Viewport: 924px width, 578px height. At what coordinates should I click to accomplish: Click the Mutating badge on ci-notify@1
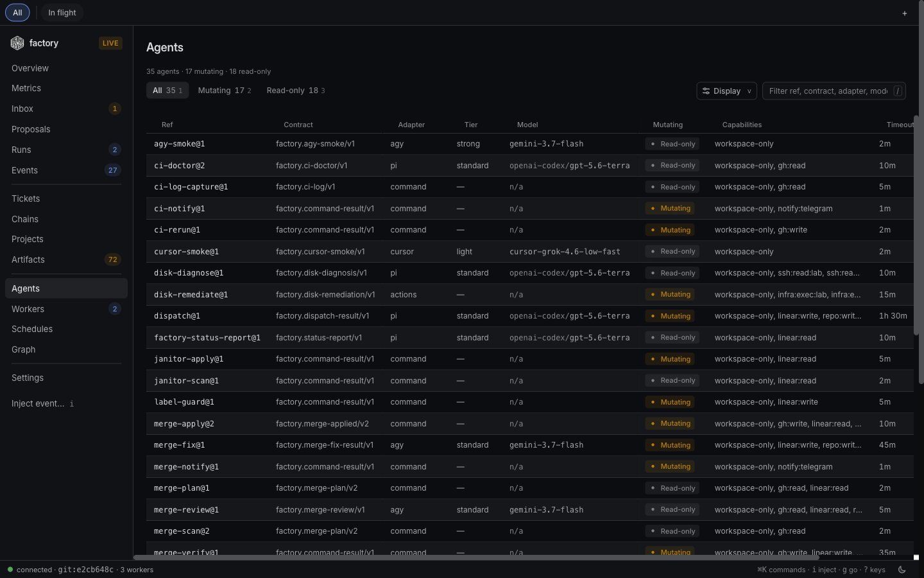pos(671,208)
